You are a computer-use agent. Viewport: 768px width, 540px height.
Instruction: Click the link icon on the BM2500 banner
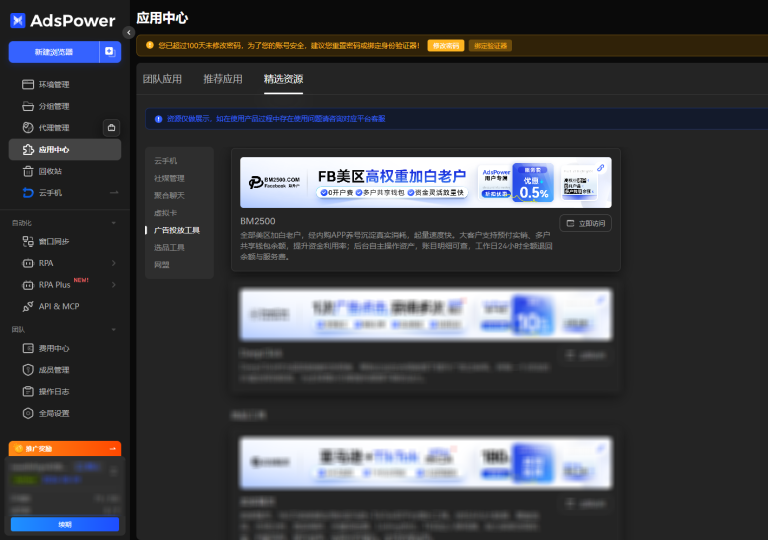tap(600, 168)
